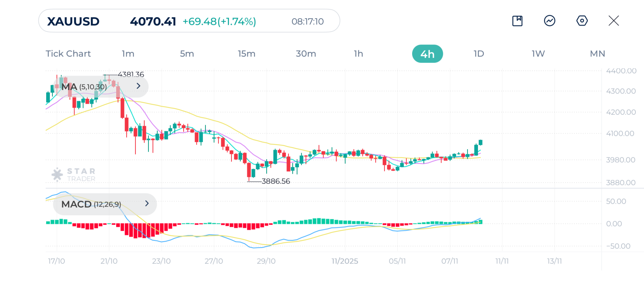Image resolution: width=644 pixels, height=284 pixels.
Task: Click the active 4h timeframe pill
Action: (427, 54)
